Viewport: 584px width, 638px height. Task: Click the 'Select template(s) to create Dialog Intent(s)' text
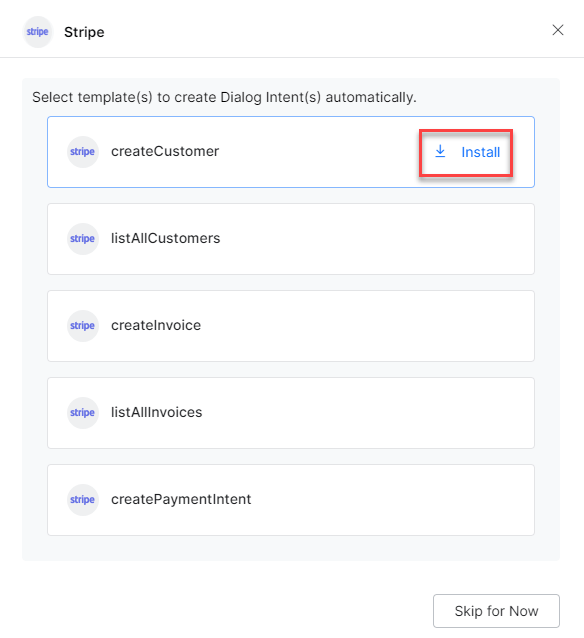[224, 98]
